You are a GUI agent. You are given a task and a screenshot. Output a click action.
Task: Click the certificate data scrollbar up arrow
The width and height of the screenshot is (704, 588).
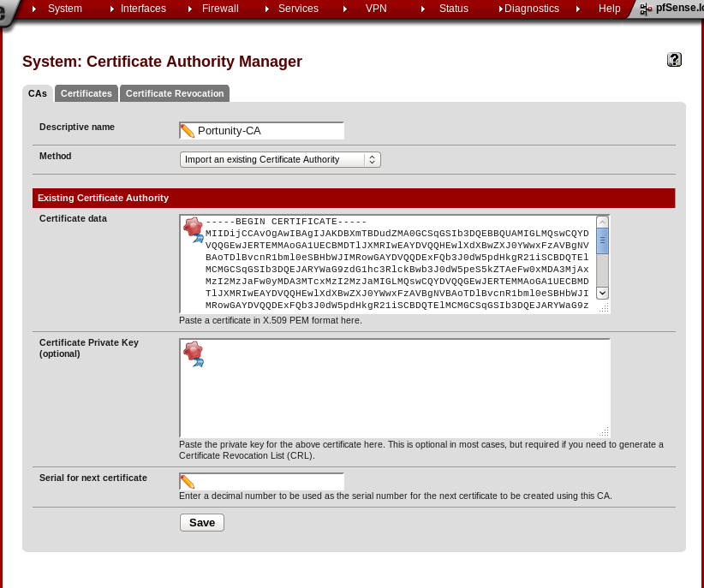point(603,223)
